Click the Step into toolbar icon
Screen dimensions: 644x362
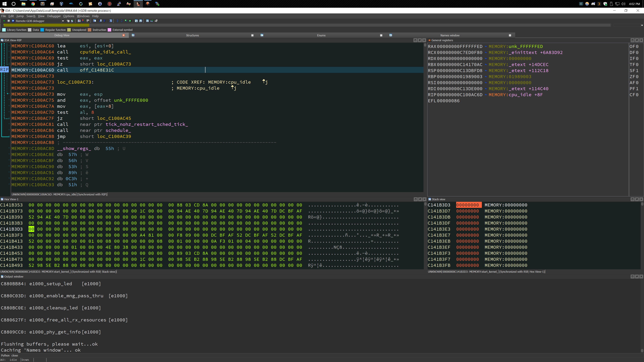tap(118, 21)
